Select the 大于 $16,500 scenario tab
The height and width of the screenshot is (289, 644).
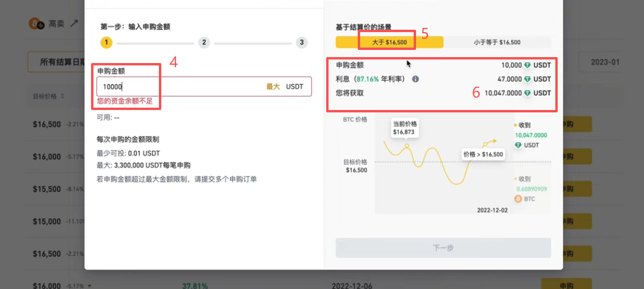click(x=389, y=42)
